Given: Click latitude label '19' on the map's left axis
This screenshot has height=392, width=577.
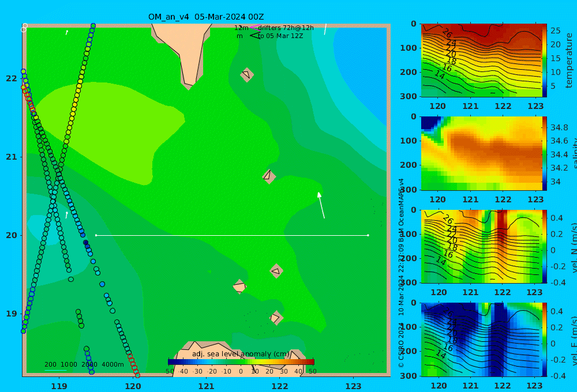Looking at the screenshot, I should click(12, 314).
